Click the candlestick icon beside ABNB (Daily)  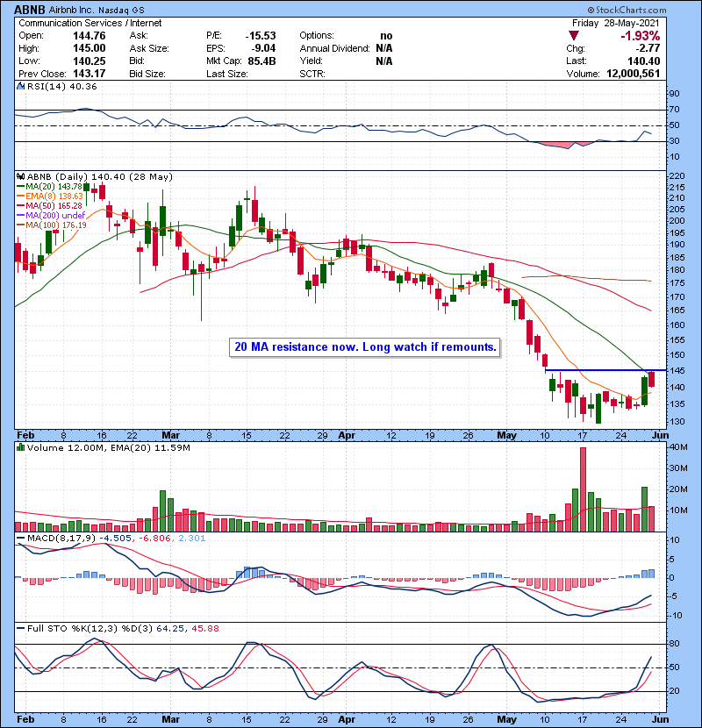pos(20,176)
